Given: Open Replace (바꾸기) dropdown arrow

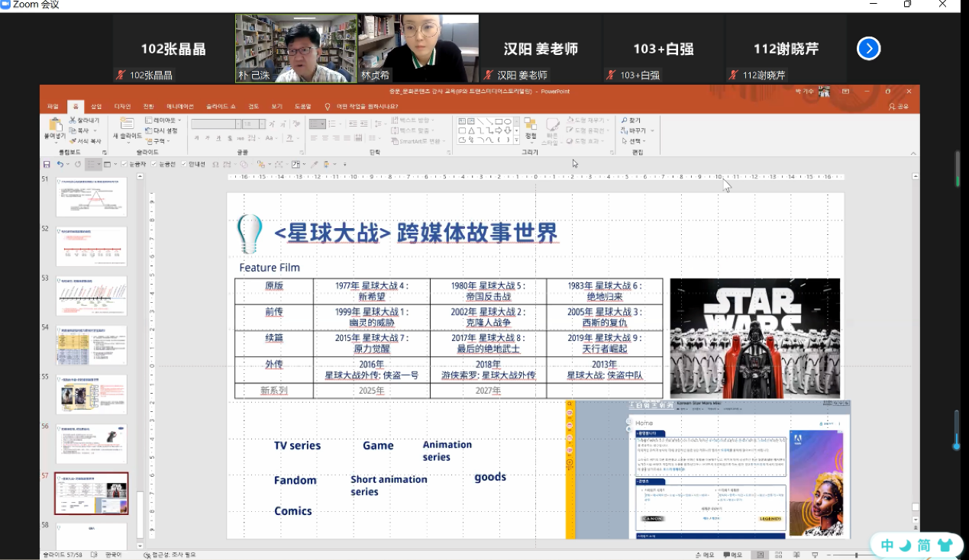Looking at the screenshot, I should pos(652,130).
